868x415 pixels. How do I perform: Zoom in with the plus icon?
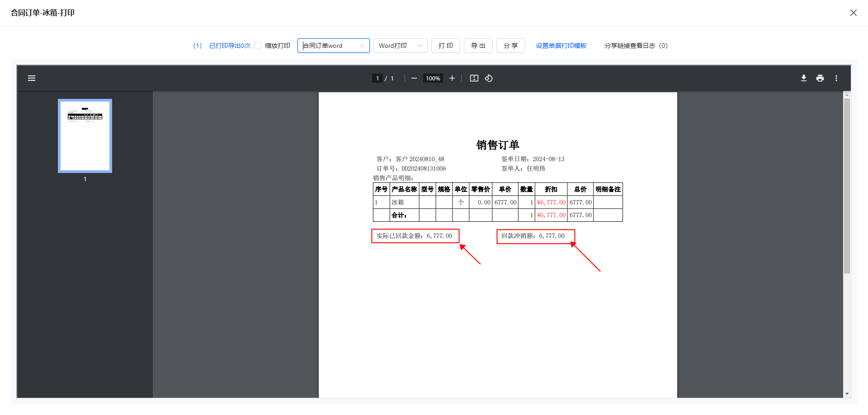(x=452, y=78)
